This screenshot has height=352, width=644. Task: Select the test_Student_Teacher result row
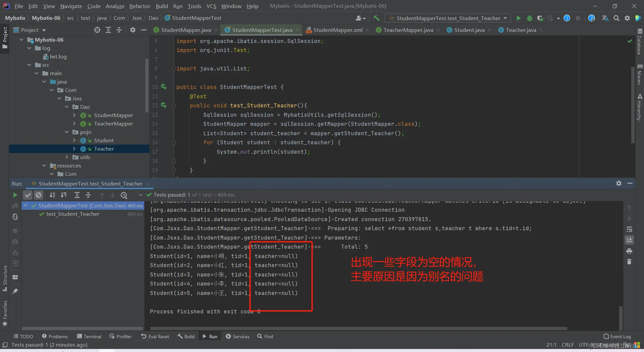point(83,214)
